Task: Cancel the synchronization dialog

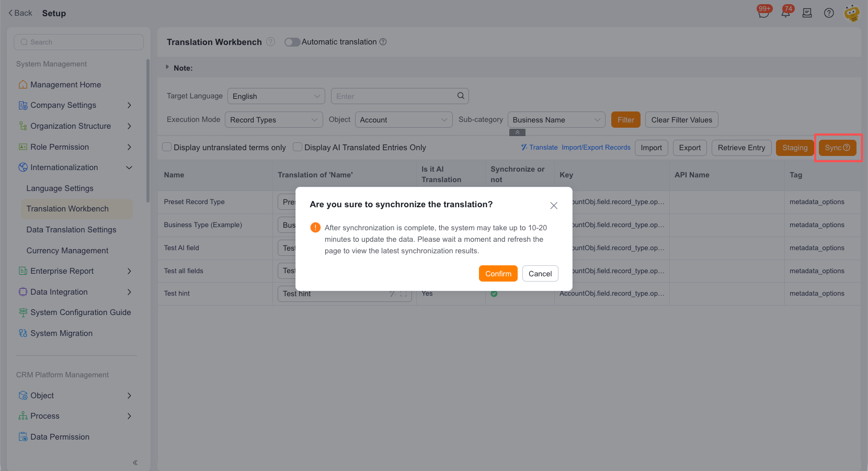Action: (x=540, y=274)
